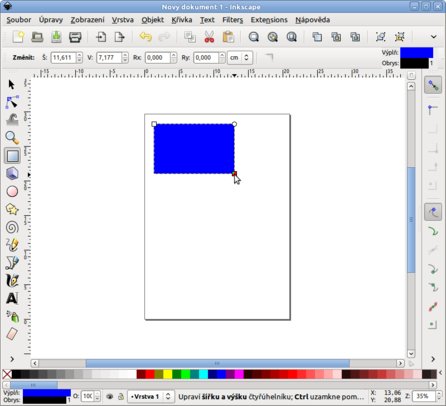This screenshot has height=406, width=446.
Task: Click the Undo arrow icon
Action: tap(146, 37)
